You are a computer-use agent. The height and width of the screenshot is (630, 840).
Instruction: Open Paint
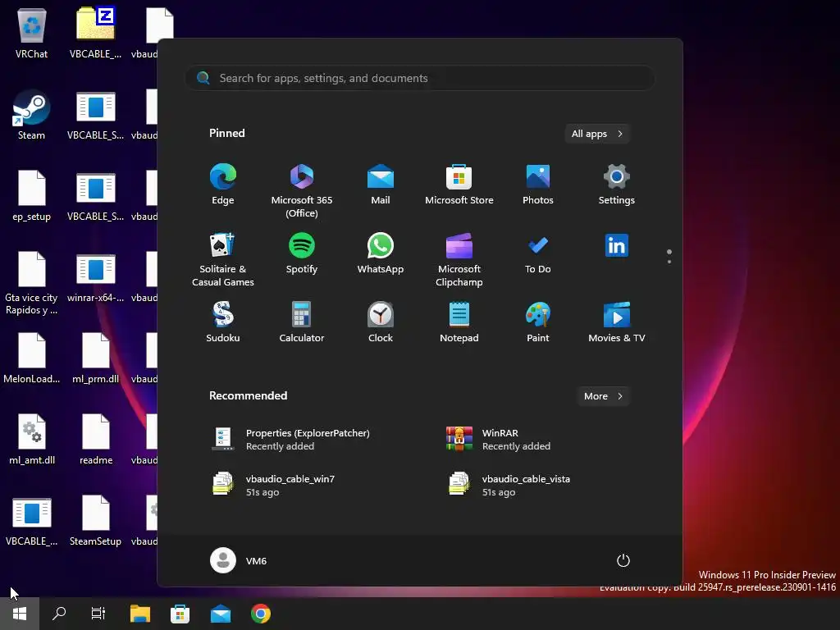pyautogui.click(x=538, y=322)
